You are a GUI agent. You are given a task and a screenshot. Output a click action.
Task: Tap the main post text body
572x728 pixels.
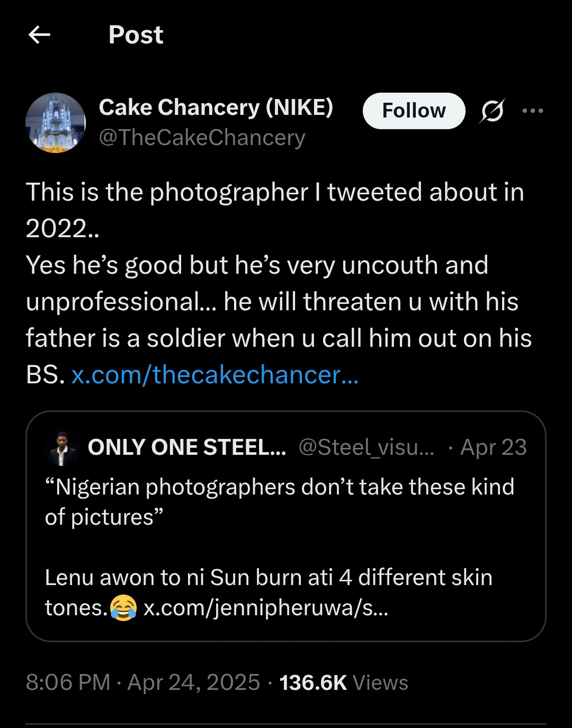coord(275,265)
